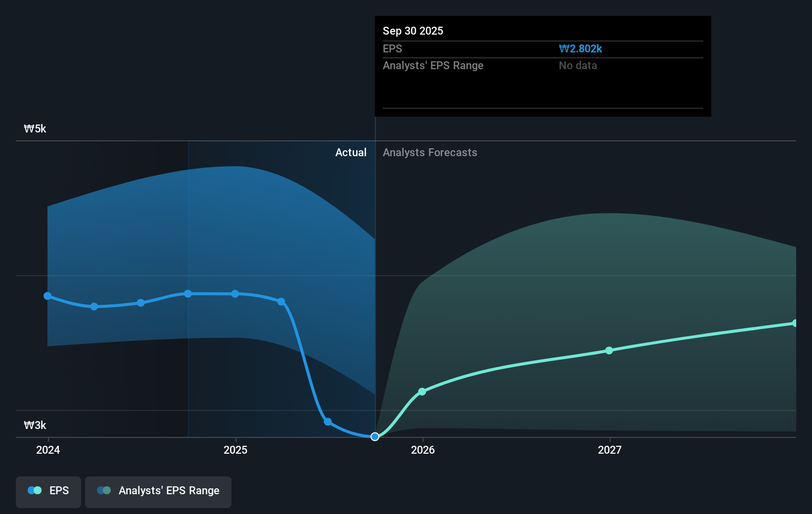This screenshot has width=812, height=514.
Task: Click the 2024 x-axis label
Action: [x=48, y=450]
